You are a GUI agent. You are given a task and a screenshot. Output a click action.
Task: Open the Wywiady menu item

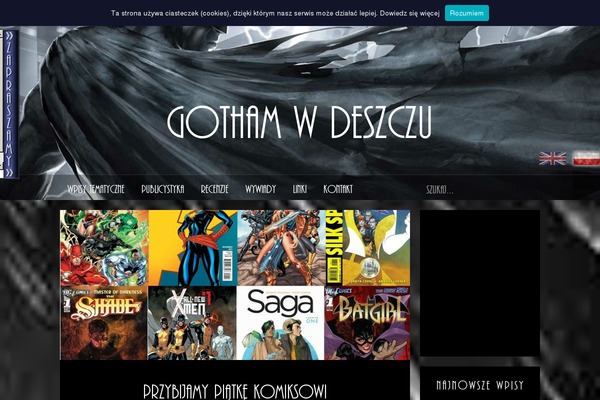click(x=260, y=189)
